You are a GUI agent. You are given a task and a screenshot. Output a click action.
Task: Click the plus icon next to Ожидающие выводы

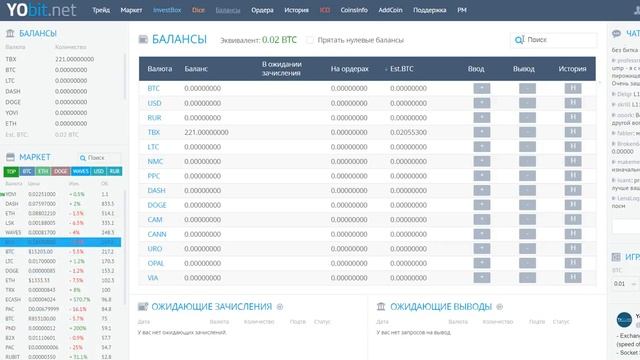[x=500, y=307]
